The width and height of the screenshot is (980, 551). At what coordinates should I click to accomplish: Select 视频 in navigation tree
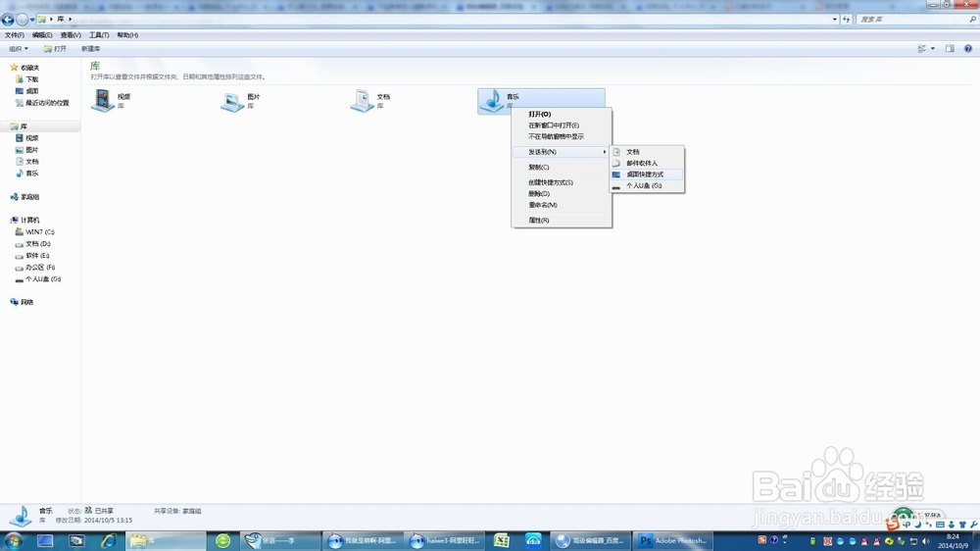click(x=32, y=137)
